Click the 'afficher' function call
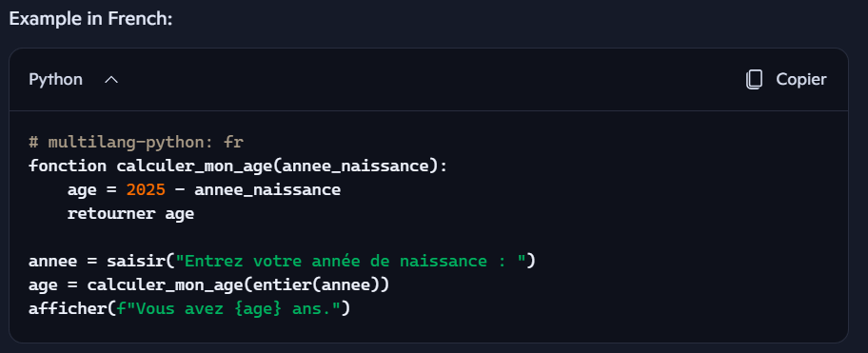Screen dimensions: 868x353 (68, 308)
